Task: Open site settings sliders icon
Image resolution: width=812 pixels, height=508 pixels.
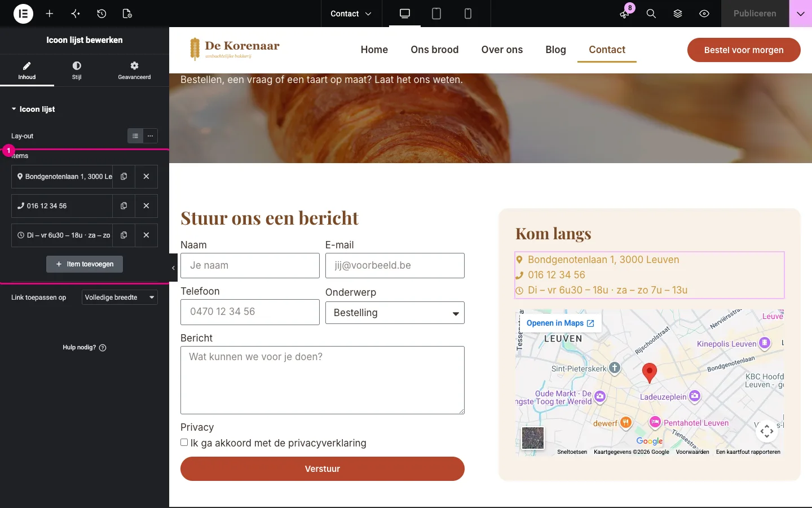Action: (x=76, y=14)
